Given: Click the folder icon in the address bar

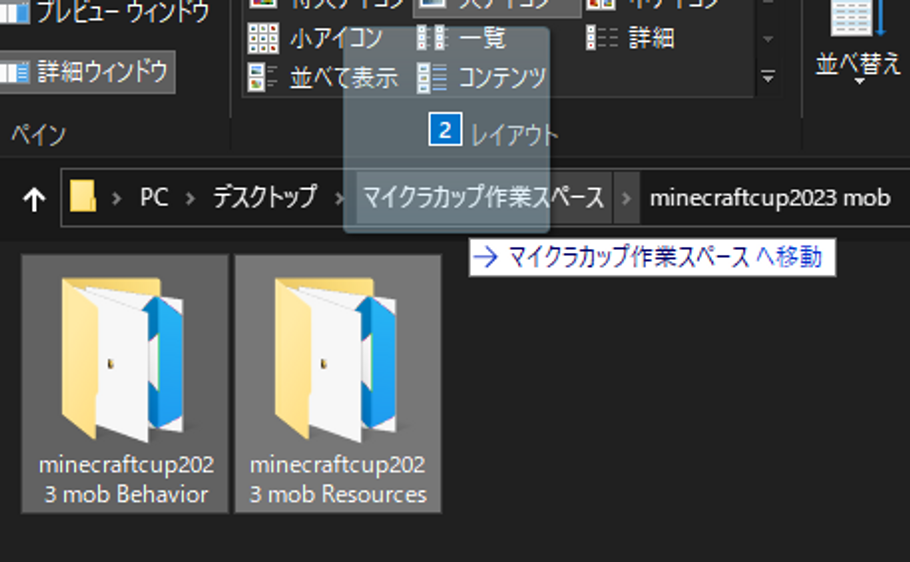Looking at the screenshot, I should (x=83, y=198).
